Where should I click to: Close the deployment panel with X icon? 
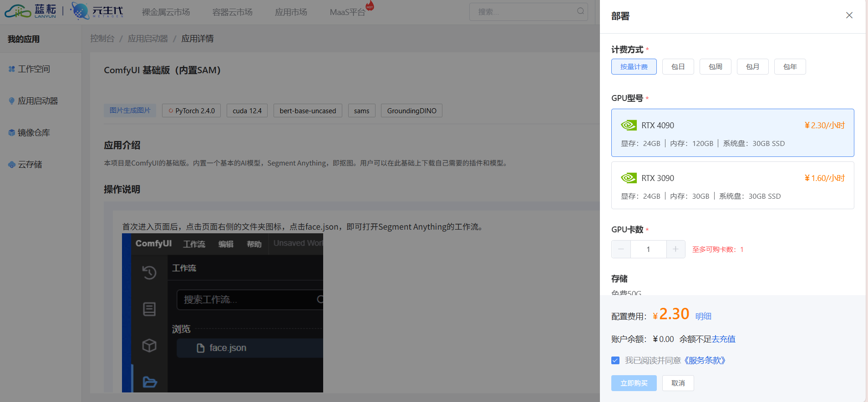[x=849, y=15]
